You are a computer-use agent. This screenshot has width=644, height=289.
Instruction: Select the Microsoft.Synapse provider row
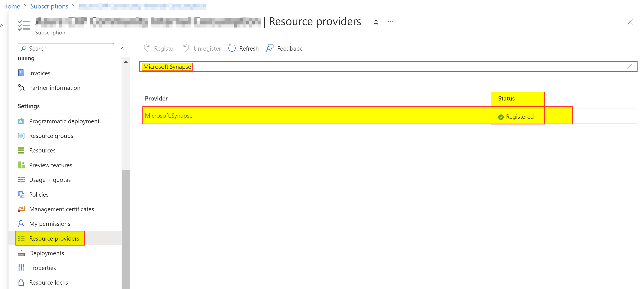pos(169,116)
